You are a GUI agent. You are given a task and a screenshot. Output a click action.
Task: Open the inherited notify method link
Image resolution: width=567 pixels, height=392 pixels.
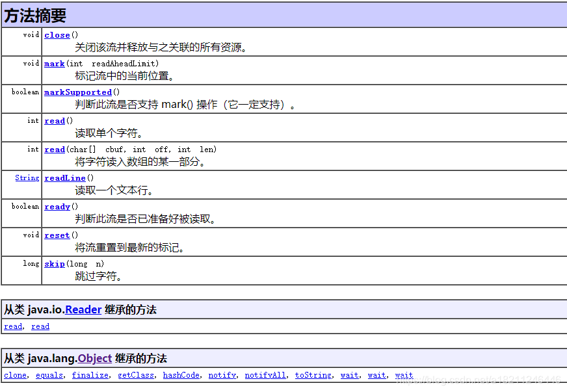pos(222,375)
